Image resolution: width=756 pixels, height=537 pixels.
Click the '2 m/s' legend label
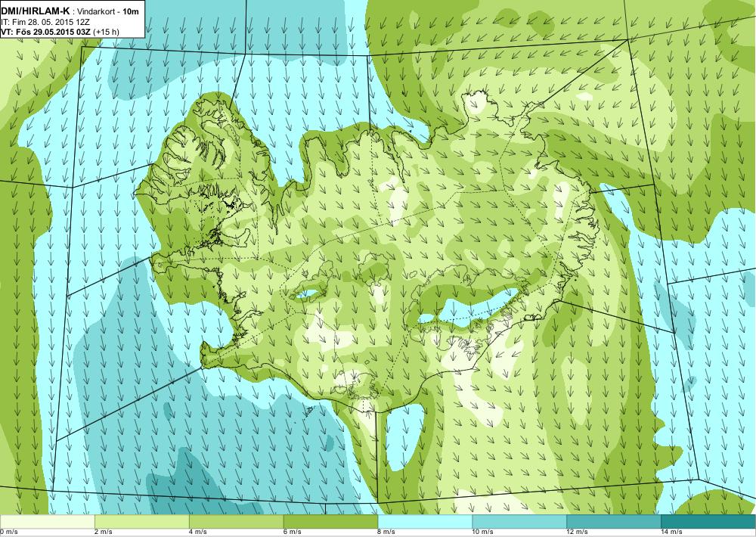coord(104,532)
